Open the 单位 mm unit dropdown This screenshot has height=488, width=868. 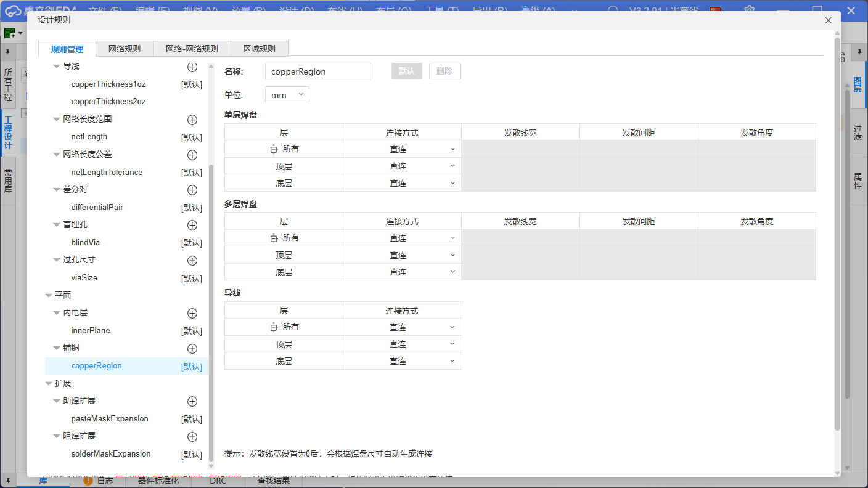coord(287,95)
